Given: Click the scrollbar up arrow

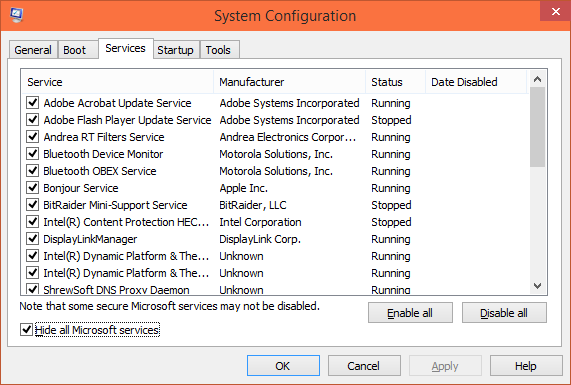Looking at the screenshot, I should tap(537, 79).
